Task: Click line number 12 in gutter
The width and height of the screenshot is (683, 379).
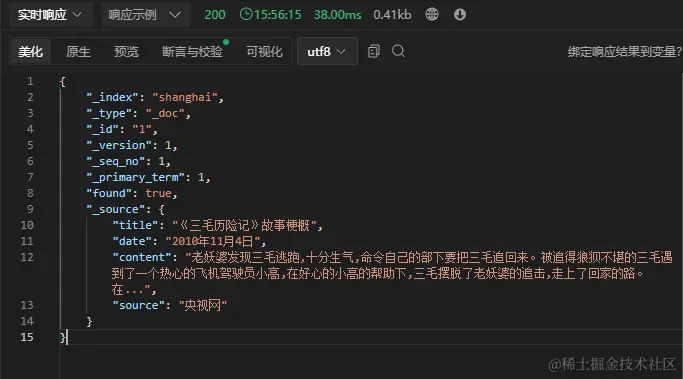Action: point(27,257)
